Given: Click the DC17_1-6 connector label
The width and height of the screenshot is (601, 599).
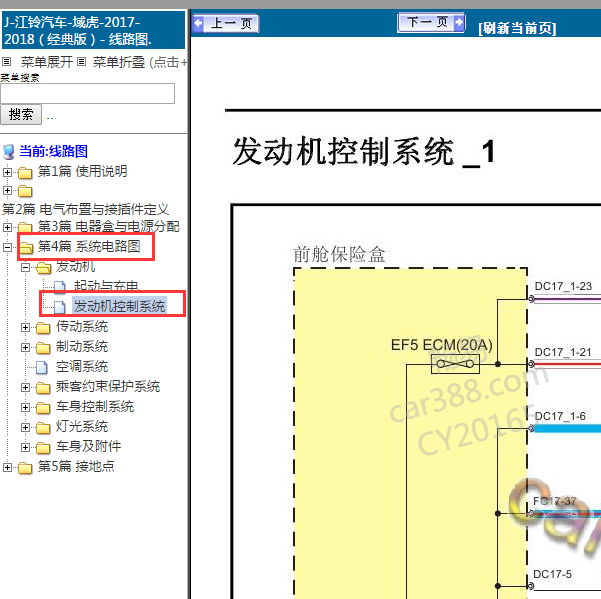Looking at the screenshot, I should [x=560, y=416].
